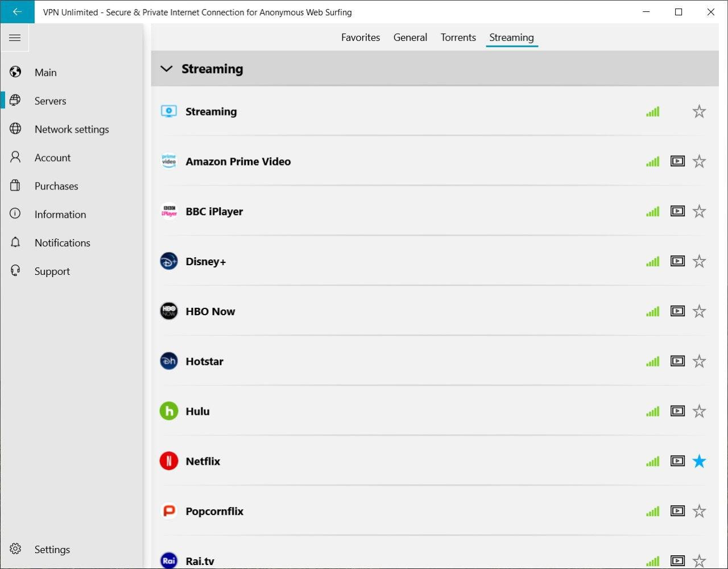Remove Netflix from favorites via blue star
This screenshot has width=728, height=569.
(x=699, y=461)
